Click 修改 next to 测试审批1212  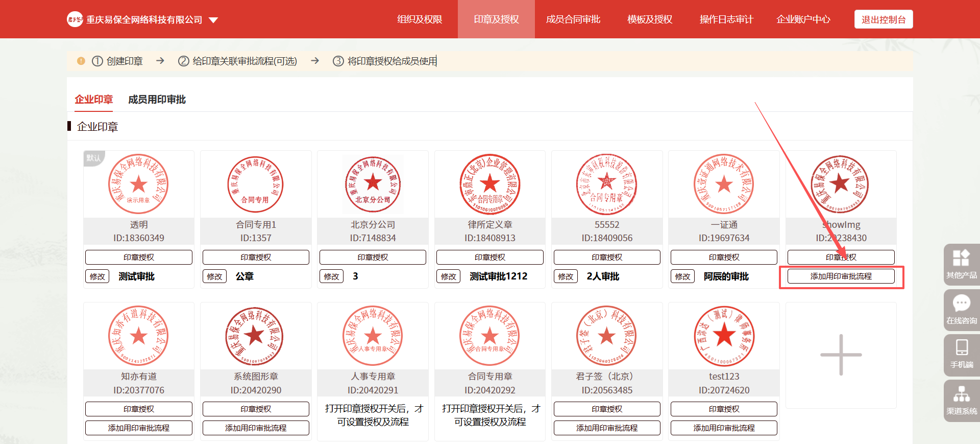(448, 276)
